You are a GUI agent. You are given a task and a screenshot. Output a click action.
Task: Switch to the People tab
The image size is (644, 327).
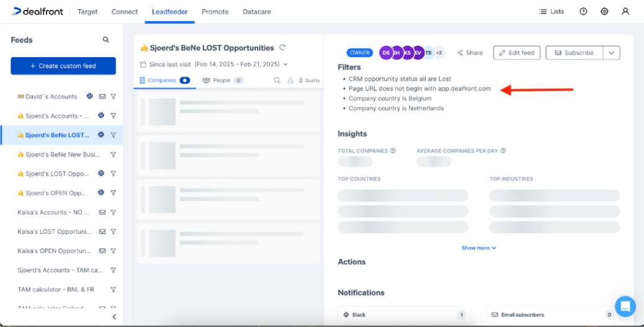[x=223, y=81]
